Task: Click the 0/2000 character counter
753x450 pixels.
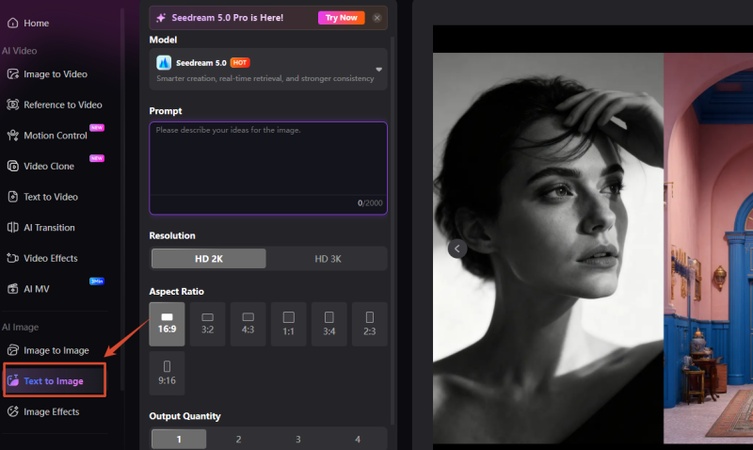Action: [370, 203]
